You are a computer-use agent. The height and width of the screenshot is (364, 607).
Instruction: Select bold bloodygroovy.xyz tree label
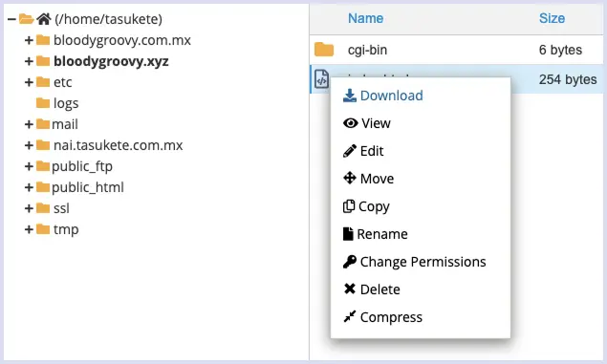coord(111,61)
